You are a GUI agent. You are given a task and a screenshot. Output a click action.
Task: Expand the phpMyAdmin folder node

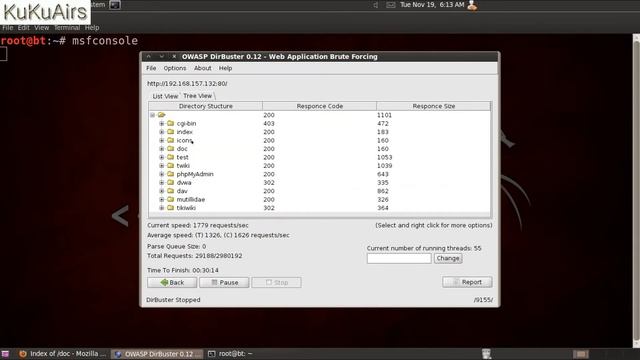tap(162, 174)
